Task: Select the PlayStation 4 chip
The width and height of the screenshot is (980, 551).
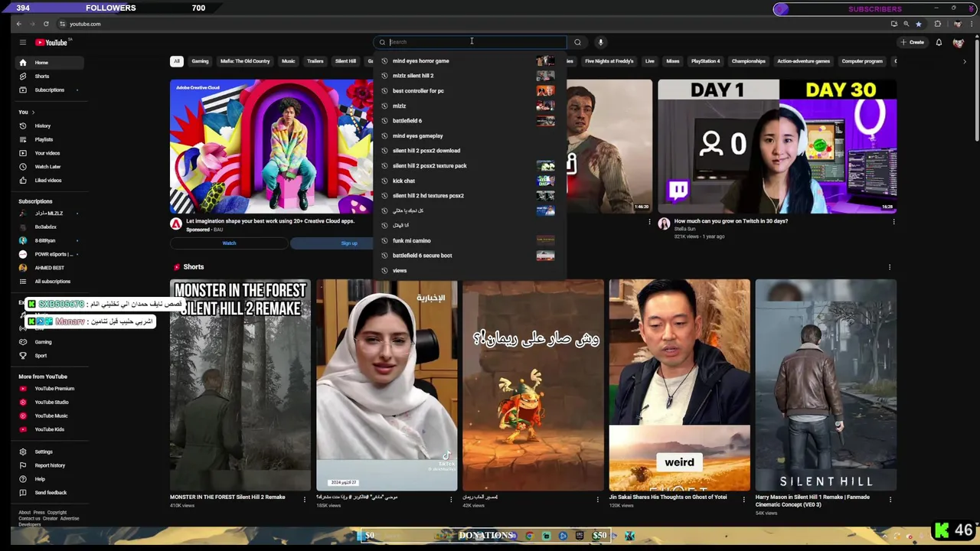Action: pos(705,61)
